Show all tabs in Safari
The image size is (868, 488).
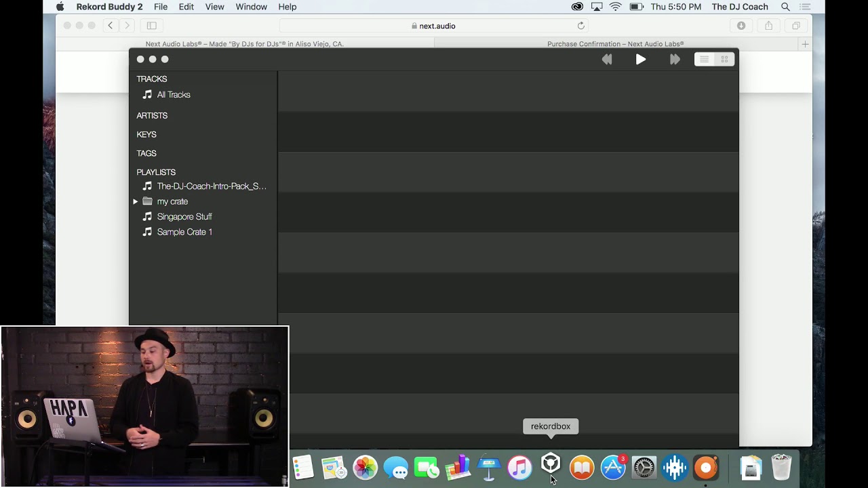796,26
